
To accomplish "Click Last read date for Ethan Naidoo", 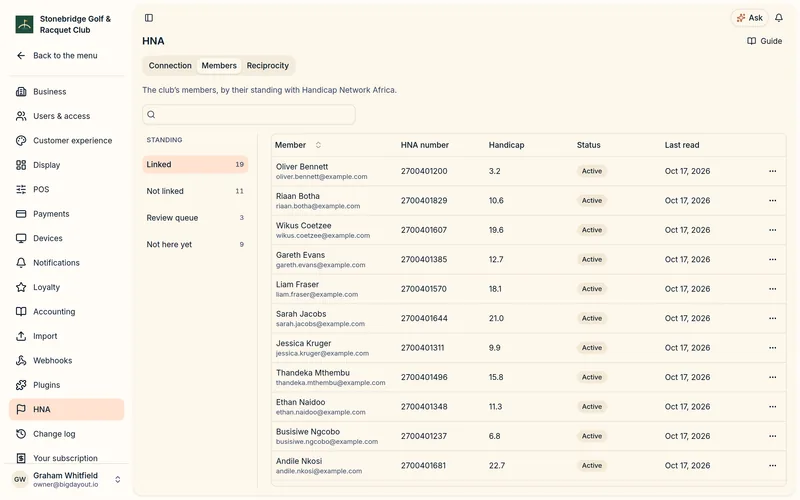I will click(x=687, y=407).
